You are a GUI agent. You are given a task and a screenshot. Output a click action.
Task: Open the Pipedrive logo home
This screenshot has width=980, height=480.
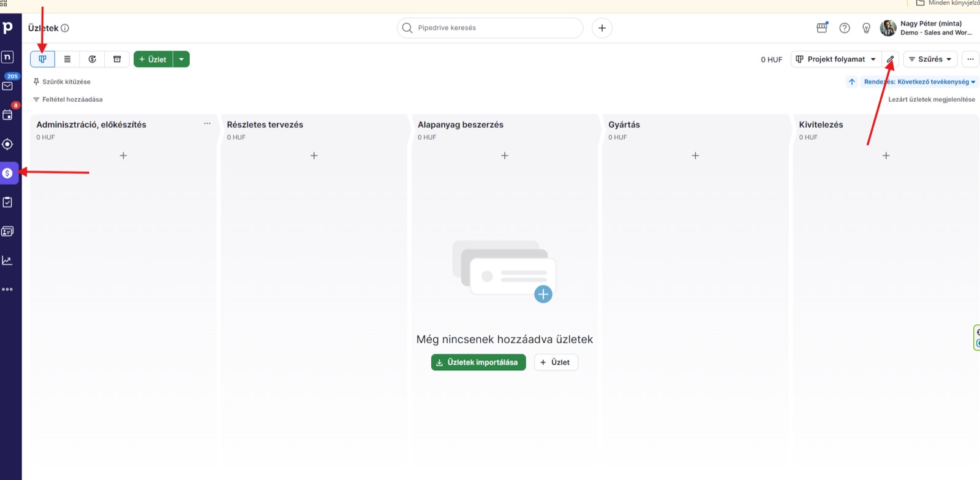point(8,28)
